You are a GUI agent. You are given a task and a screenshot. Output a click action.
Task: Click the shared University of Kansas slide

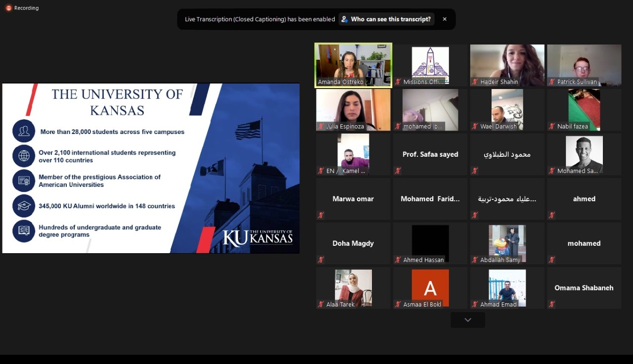[x=151, y=168]
